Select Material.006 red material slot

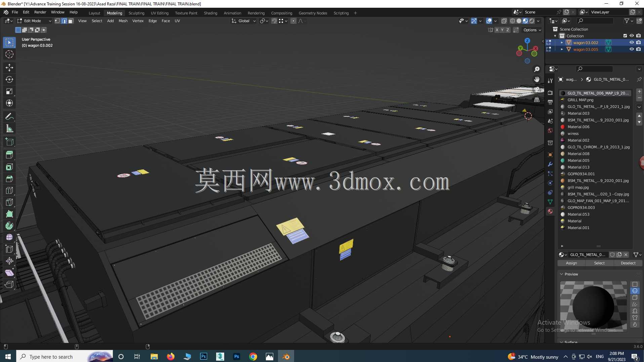[x=595, y=127]
